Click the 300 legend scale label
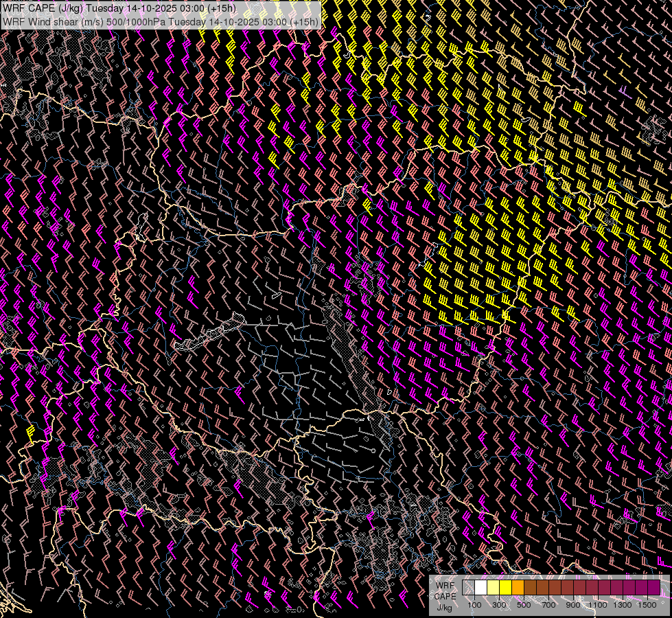The width and height of the screenshot is (672, 618). pyautogui.click(x=499, y=605)
